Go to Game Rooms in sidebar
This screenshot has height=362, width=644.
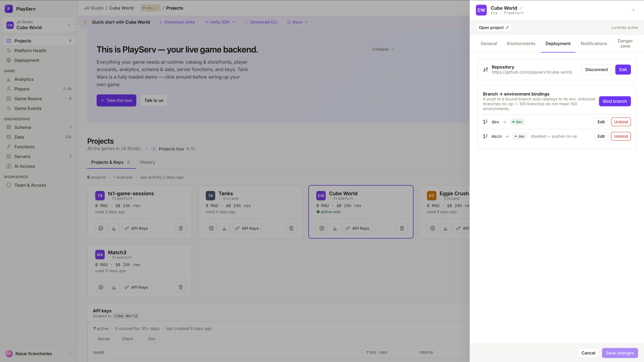tap(39, 99)
